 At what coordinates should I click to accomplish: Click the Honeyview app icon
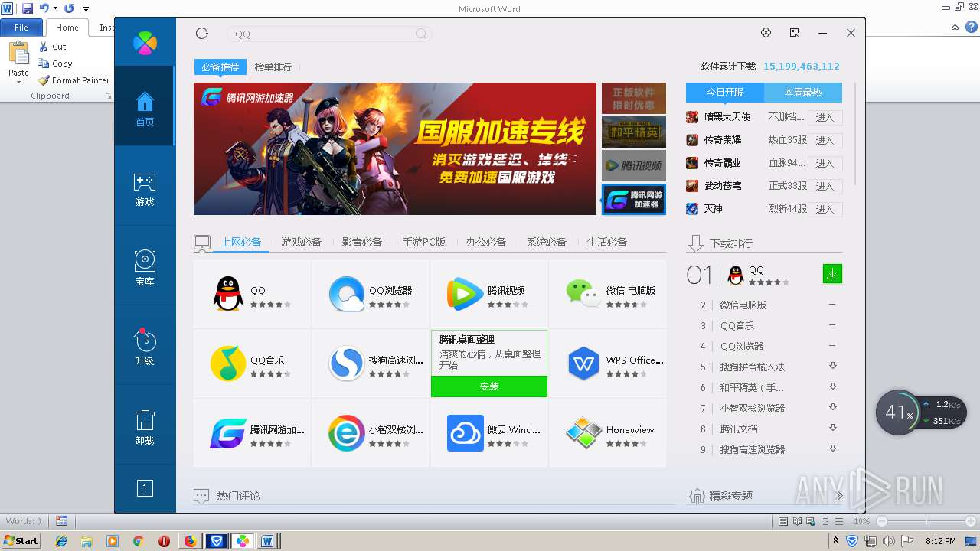pyautogui.click(x=583, y=433)
